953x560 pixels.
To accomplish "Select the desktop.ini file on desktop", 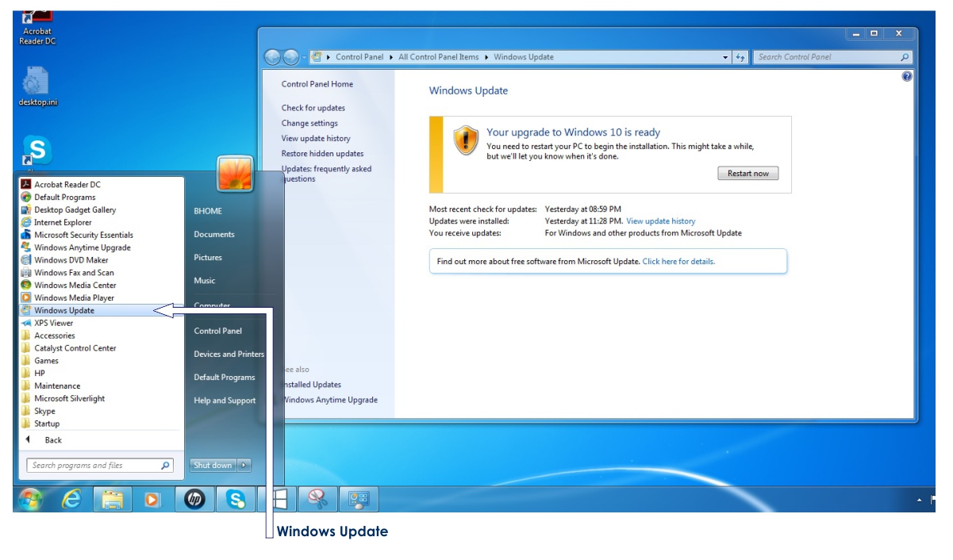I will (37, 86).
